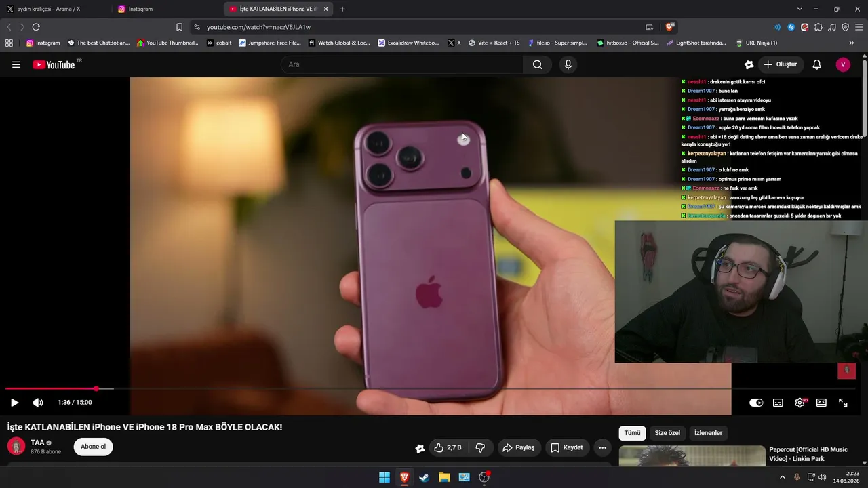Click the sparkle icon beside Oluştur
The width and height of the screenshot is (868, 488).
(x=749, y=64)
